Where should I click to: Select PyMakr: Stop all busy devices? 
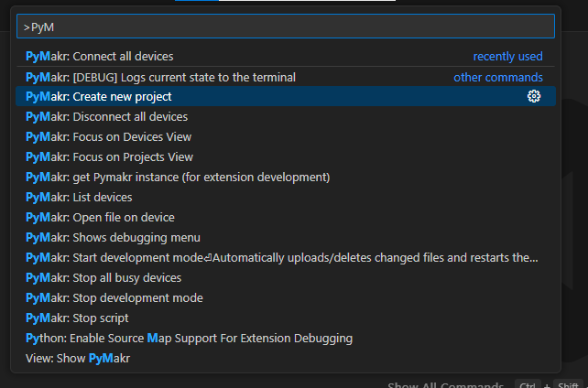pos(103,278)
